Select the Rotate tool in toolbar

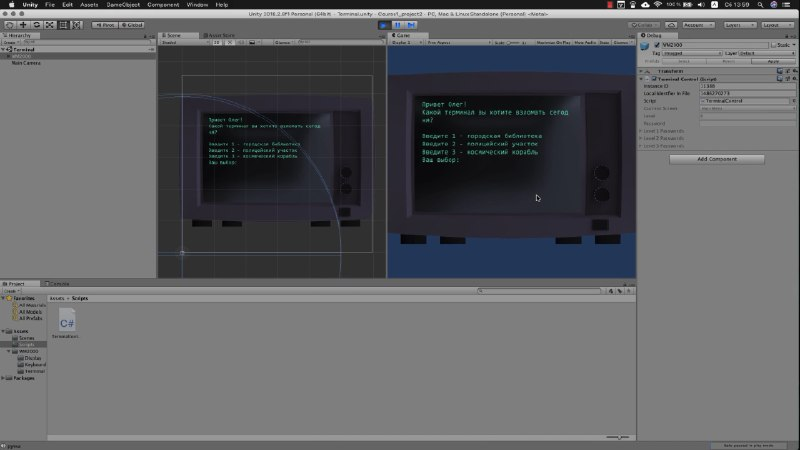click(36, 25)
